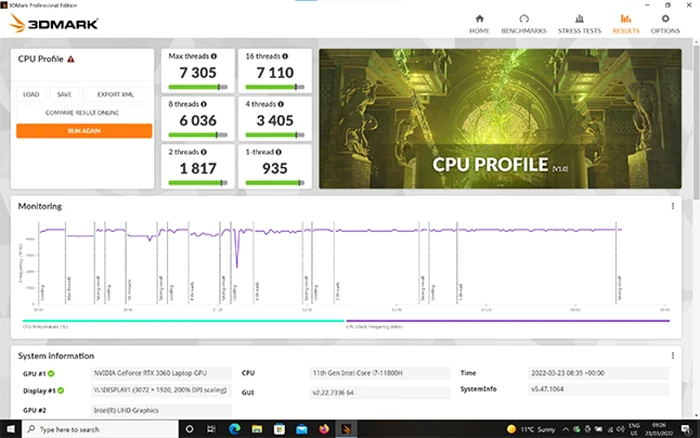The width and height of the screenshot is (700, 438).
Task: Click the 3 405 score for 4 threads
Action: pyautogui.click(x=275, y=121)
